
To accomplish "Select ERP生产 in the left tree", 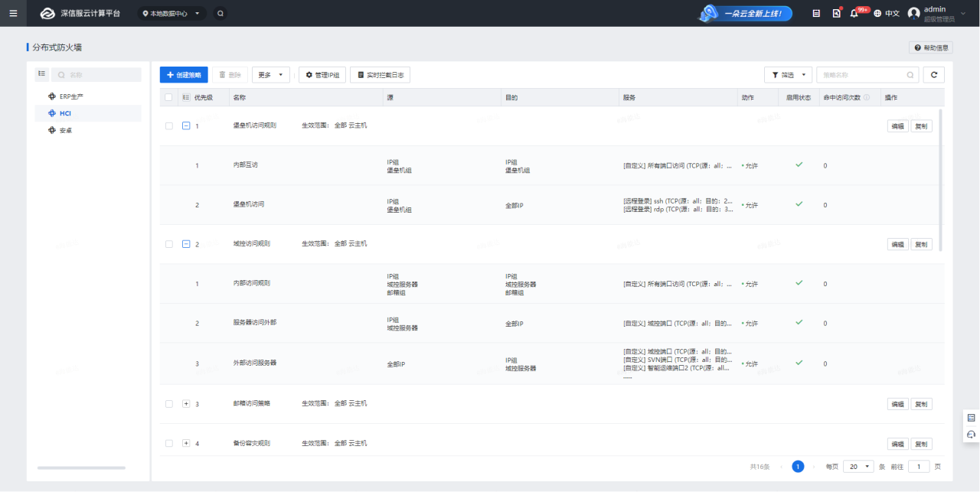I will (71, 96).
